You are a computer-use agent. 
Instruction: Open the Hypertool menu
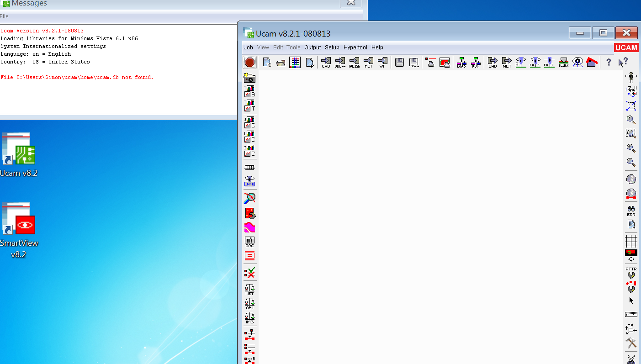355,47
